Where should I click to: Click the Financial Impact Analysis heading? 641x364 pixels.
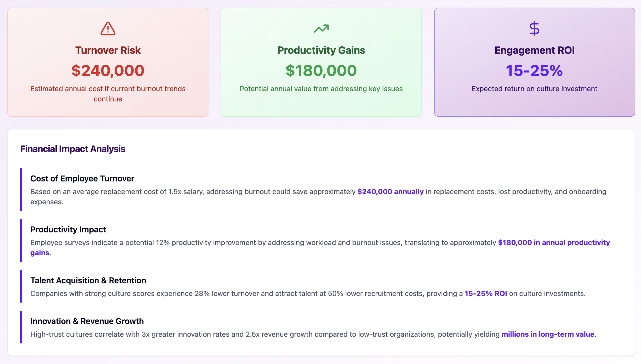pyautogui.click(x=73, y=149)
